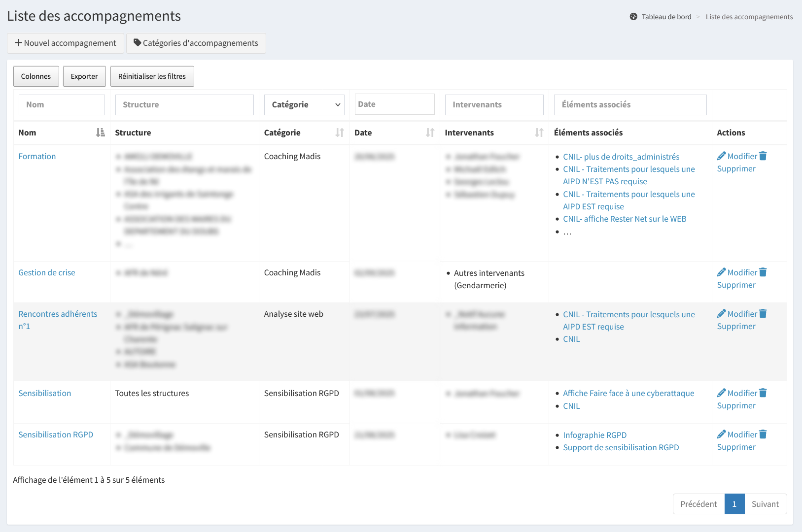This screenshot has height=532, width=802.
Task: Go to Suivant page
Action: pos(765,504)
